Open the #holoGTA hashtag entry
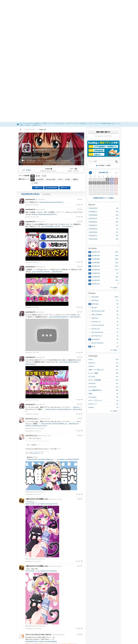 pos(92,384)
